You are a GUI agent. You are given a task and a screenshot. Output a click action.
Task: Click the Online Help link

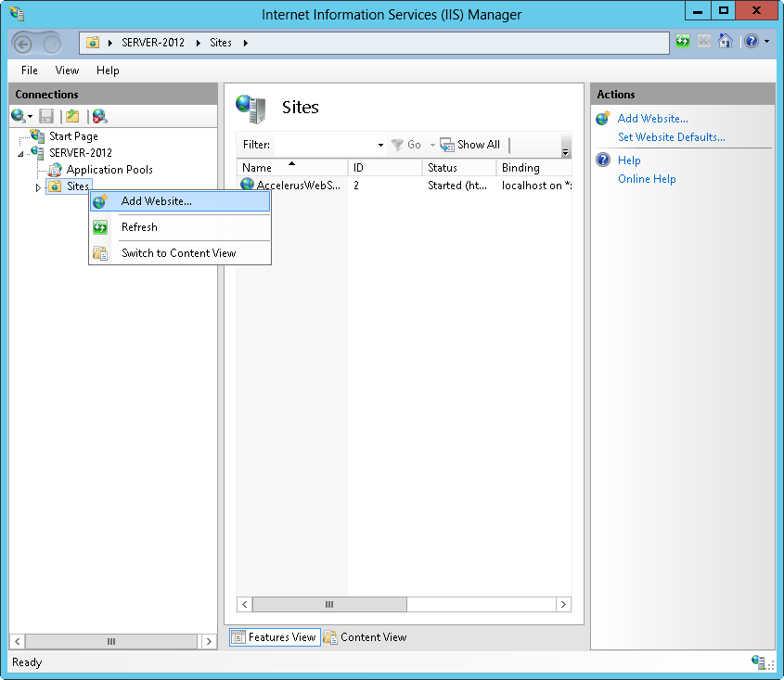pos(647,179)
